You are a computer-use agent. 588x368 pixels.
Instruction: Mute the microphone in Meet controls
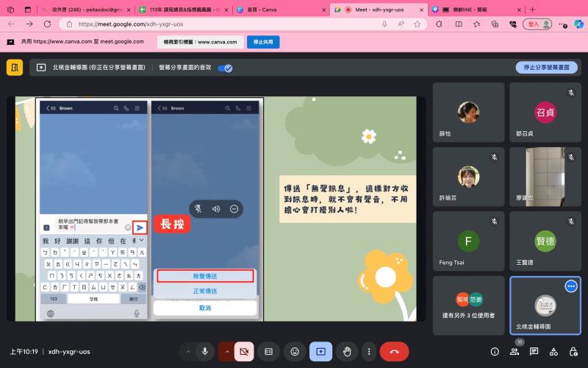tap(205, 352)
